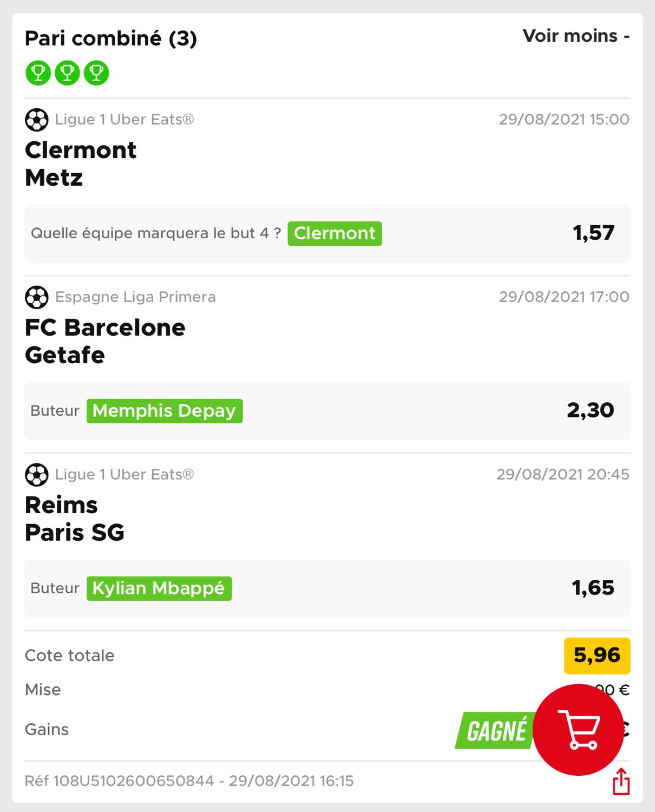Click the first green trophy icon
The image size is (655, 812).
click(38, 73)
